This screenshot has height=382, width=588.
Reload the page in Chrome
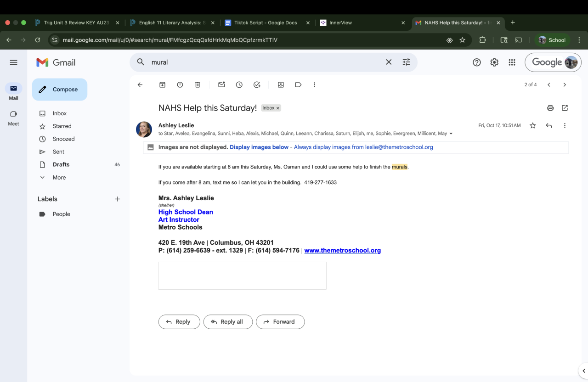38,40
